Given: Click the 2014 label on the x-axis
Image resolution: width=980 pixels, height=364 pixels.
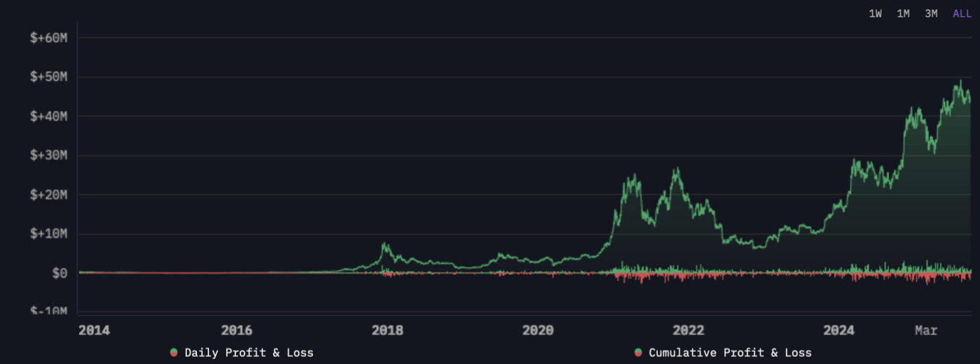Looking at the screenshot, I should pos(94,331).
